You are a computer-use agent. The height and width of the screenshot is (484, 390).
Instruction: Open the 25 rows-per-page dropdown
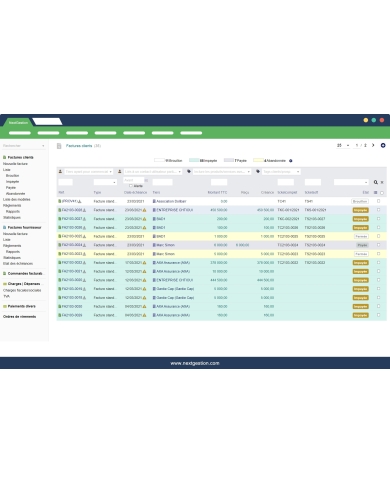point(343,145)
